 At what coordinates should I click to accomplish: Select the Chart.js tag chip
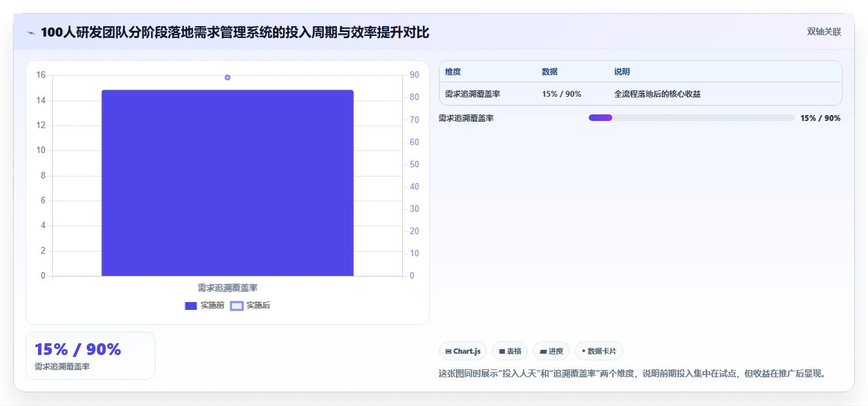click(x=462, y=351)
